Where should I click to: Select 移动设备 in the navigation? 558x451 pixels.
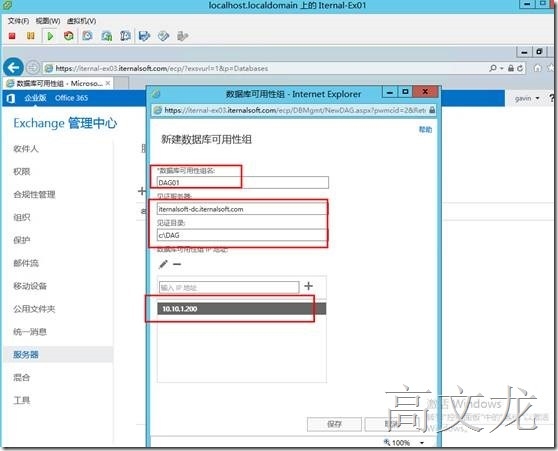30,286
